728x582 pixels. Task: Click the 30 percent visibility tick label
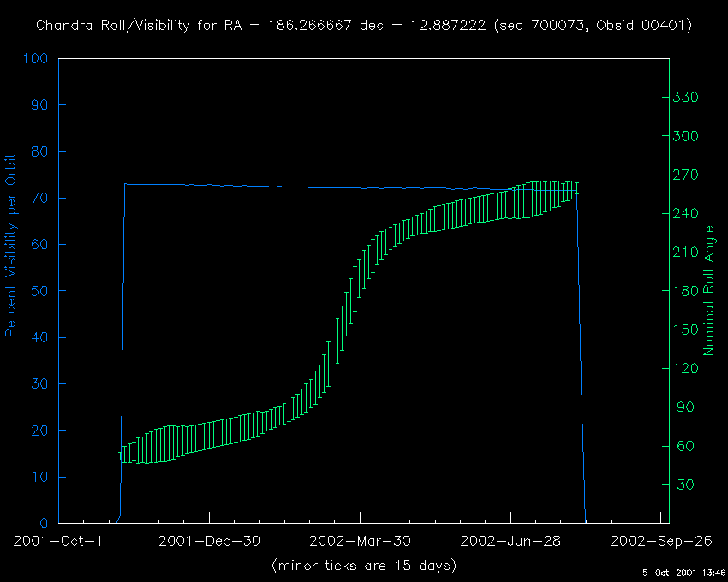tap(40, 383)
